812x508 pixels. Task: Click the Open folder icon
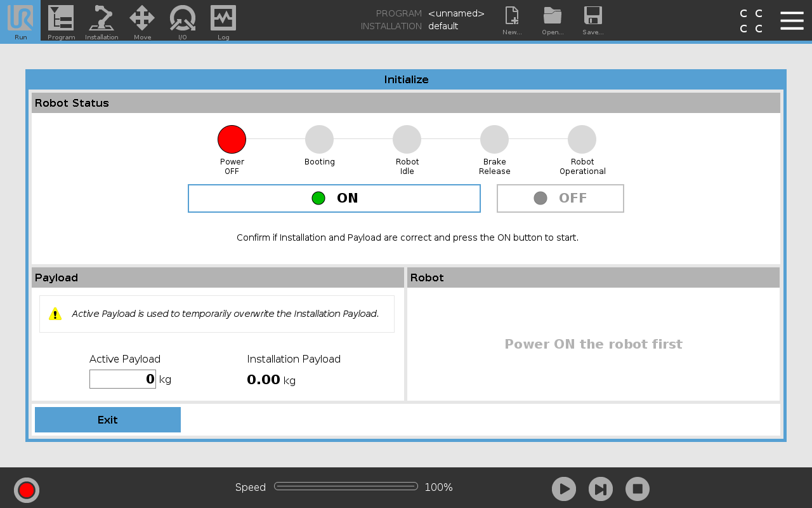coord(553,20)
